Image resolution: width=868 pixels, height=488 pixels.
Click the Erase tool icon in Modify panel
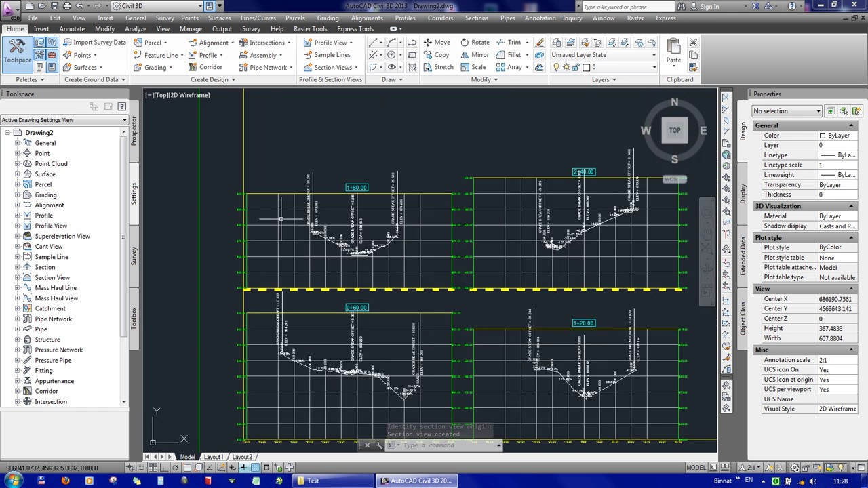click(x=540, y=43)
